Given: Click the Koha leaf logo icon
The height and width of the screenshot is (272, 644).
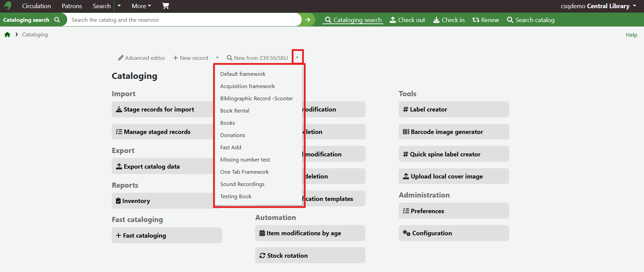Looking at the screenshot, I should point(7,6).
